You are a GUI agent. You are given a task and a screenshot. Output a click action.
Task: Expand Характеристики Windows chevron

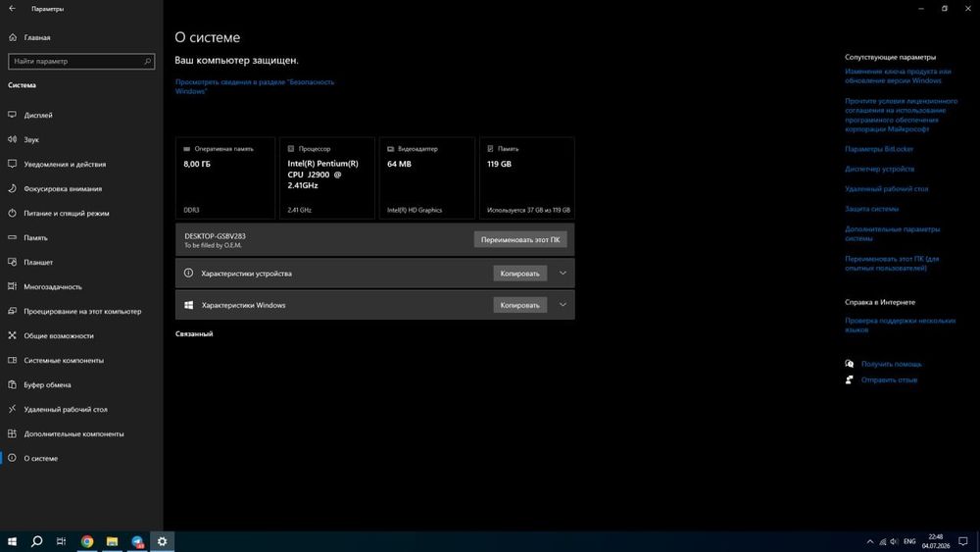pos(563,305)
